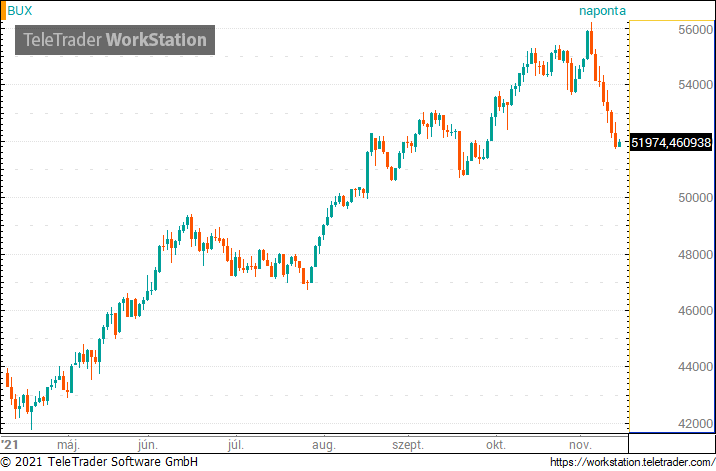The width and height of the screenshot is (716, 471).
Task: Click the 'nov.' date axis label
Action: point(580,445)
